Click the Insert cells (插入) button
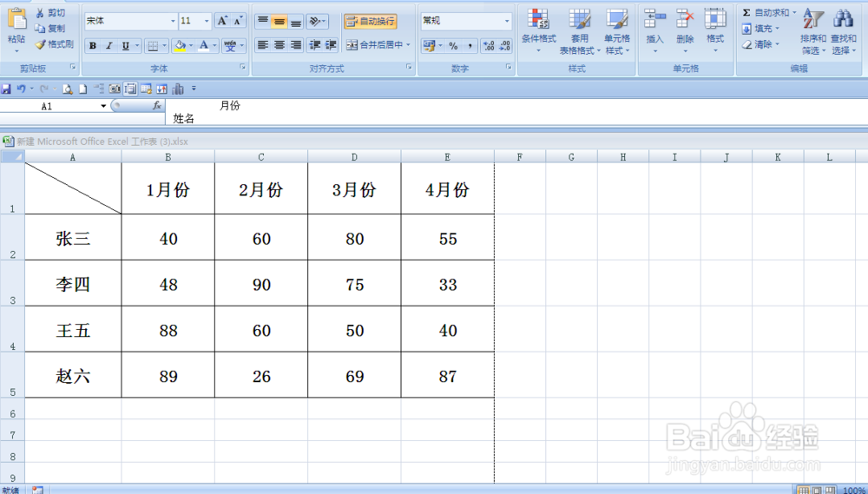 pos(654,31)
